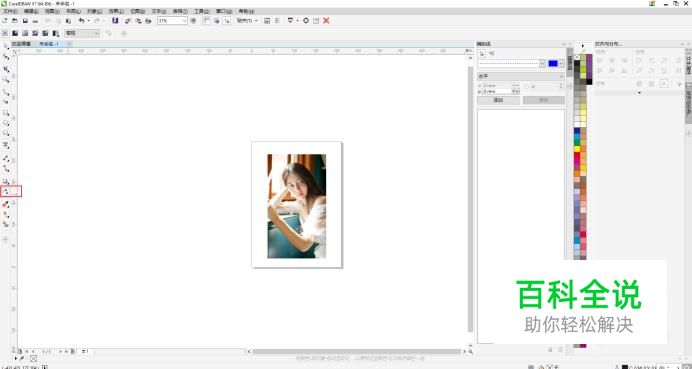Open the 水平 guideline type dropdown
This screenshot has height=369, width=692.
[521, 76]
